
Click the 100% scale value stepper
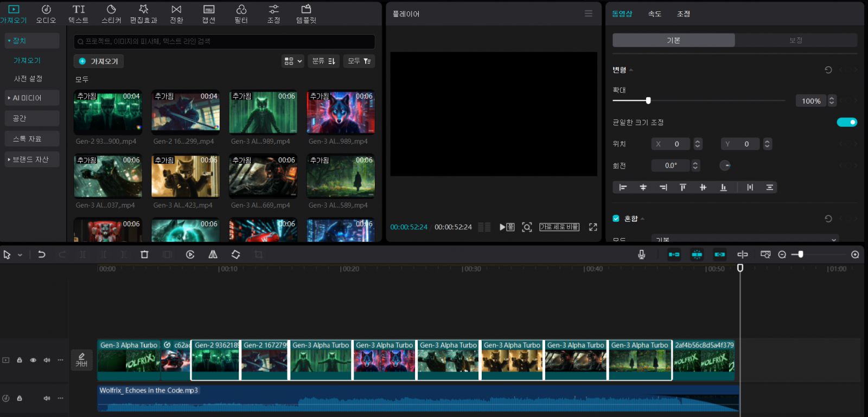[x=832, y=100]
